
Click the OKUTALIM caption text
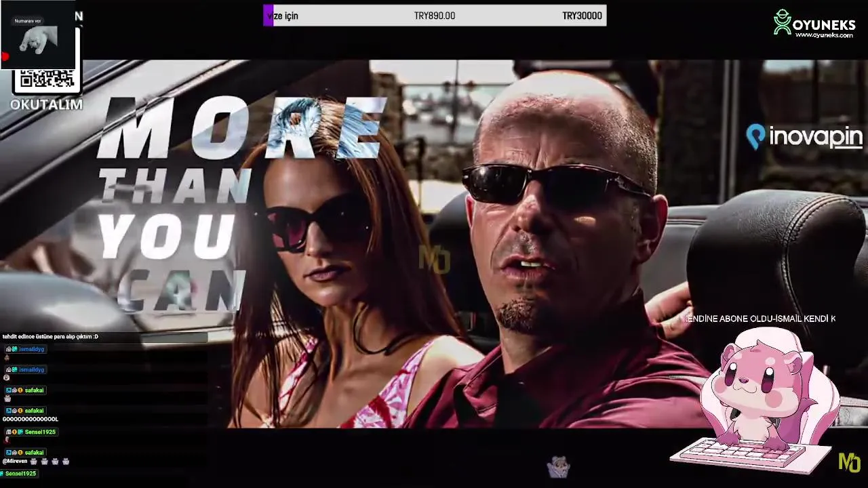[x=46, y=104]
